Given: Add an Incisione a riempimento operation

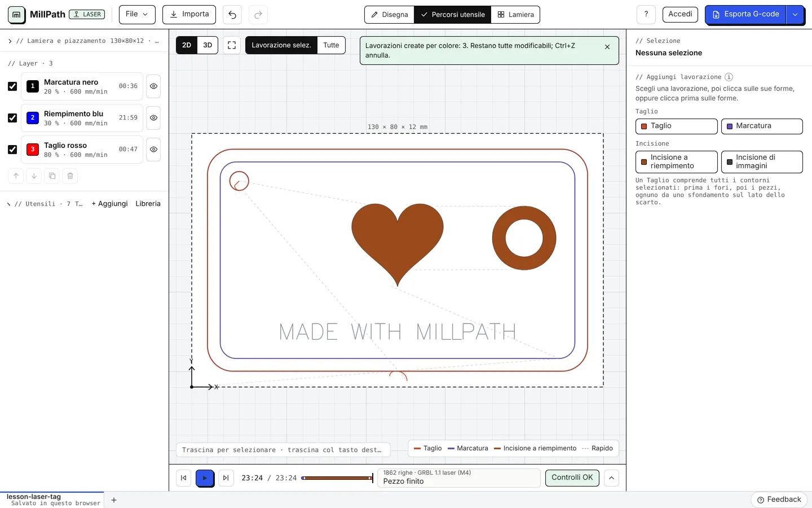Looking at the screenshot, I should click(676, 162).
